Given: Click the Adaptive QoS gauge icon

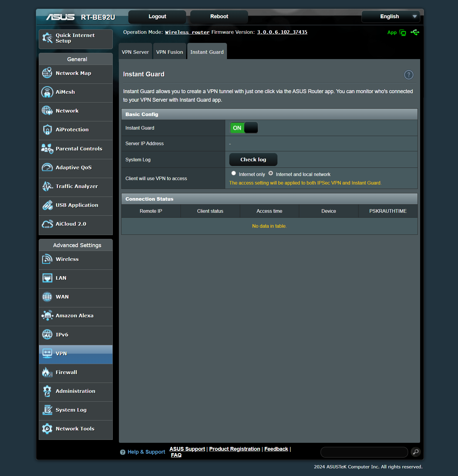Looking at the screenshot, I should (x=47, y=167).
